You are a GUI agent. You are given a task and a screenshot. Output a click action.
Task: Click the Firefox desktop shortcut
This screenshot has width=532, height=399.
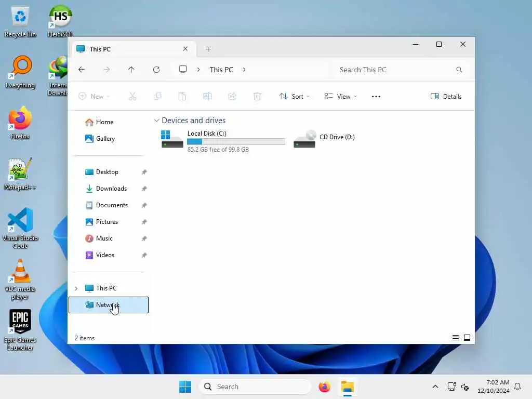click(20, 123)
